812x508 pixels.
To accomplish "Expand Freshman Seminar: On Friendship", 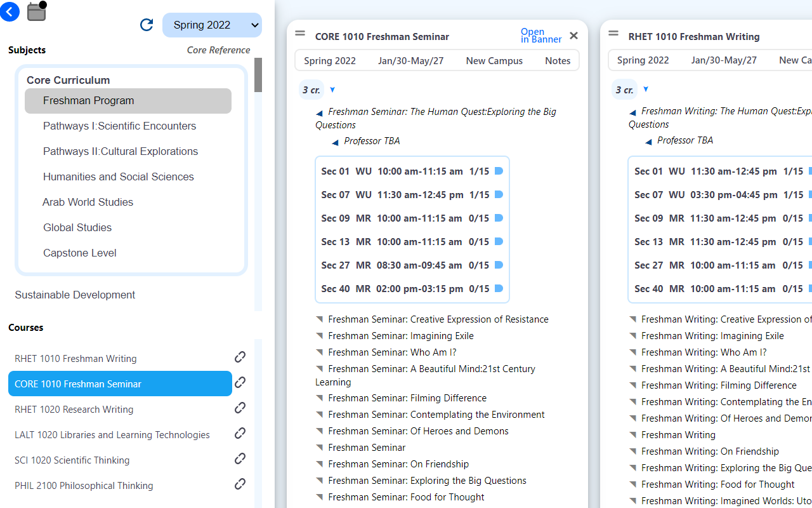I will (319, 464).
